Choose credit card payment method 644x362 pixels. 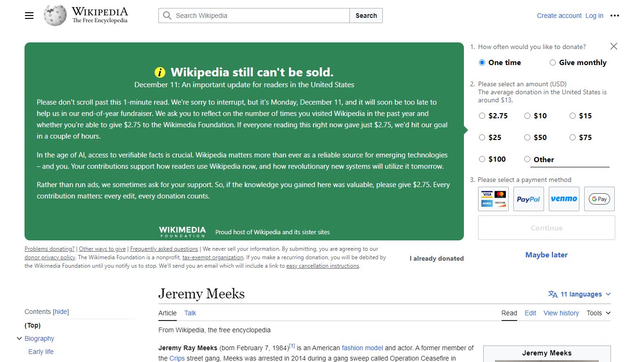tap(493, 199)
